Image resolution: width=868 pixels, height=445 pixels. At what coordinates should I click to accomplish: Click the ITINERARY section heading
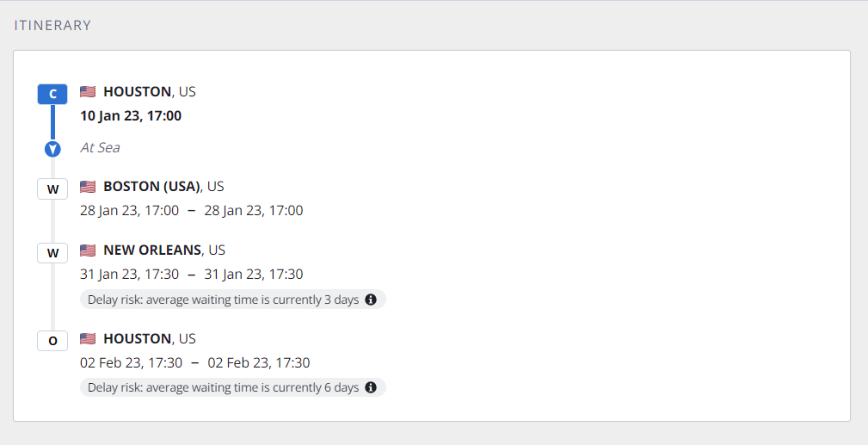point(52,26)
